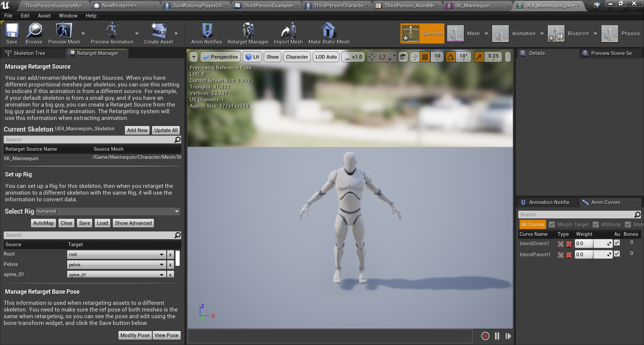
Task: Open the LOD Auto dropdown
Action: 326,57
